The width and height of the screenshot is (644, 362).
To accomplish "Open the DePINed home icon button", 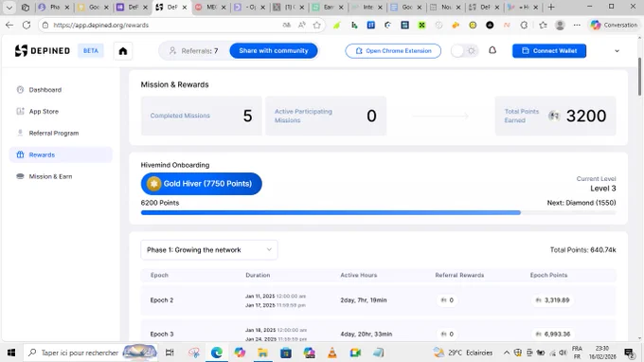I will click(123, 51).
